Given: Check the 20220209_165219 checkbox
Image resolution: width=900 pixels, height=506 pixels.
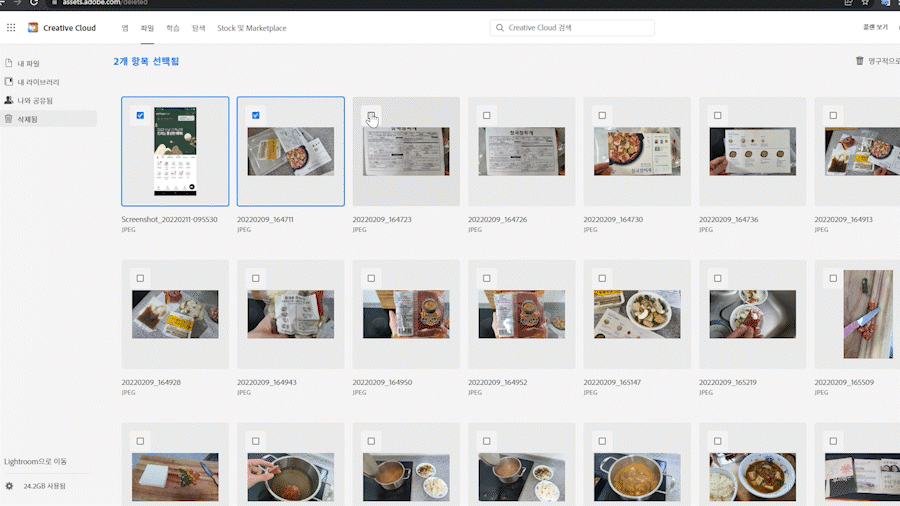Looking at the screenshot, I should 717,278.
